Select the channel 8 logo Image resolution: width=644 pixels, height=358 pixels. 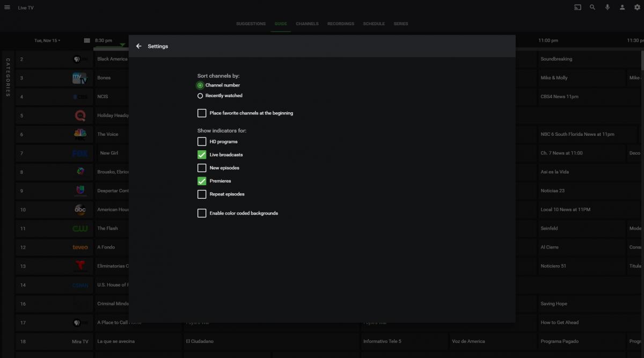coord(80,172)
